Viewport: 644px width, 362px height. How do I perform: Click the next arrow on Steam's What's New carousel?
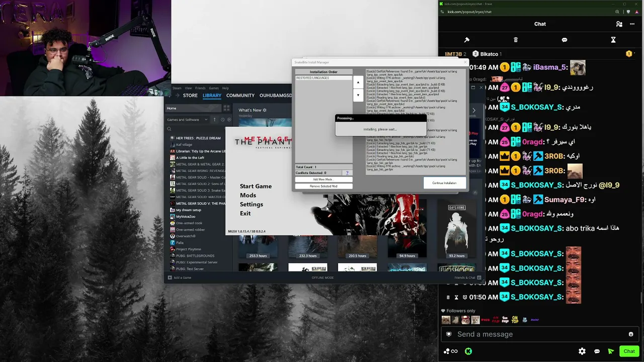473,110
